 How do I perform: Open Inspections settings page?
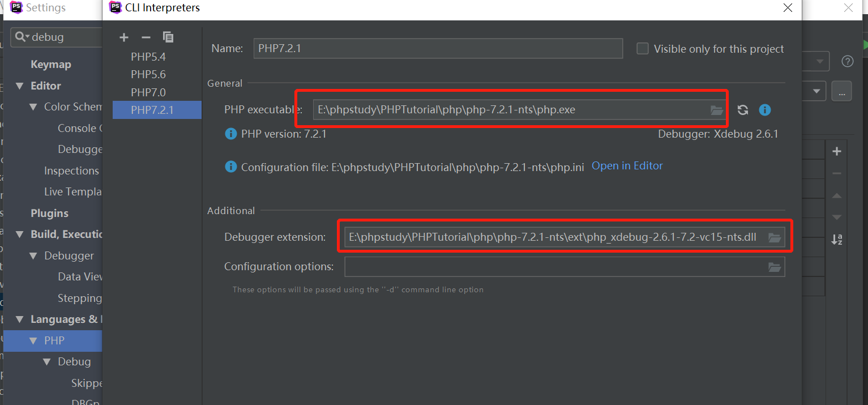(71, 171)
